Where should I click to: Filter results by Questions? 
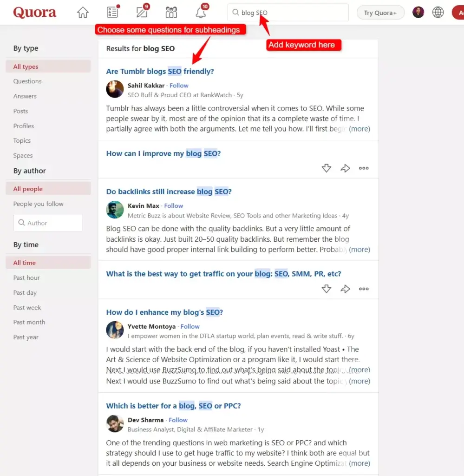[x=27, y=81]
